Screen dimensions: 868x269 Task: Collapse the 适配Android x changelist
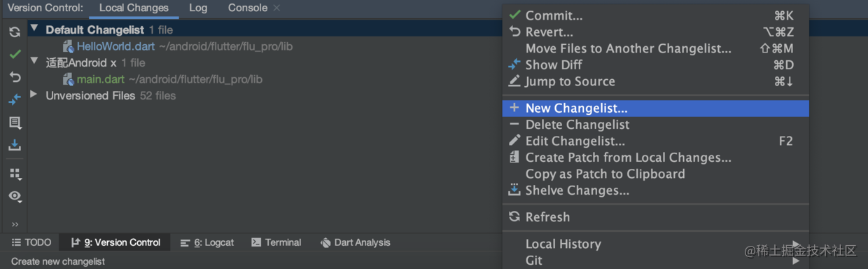click(34, 62)
